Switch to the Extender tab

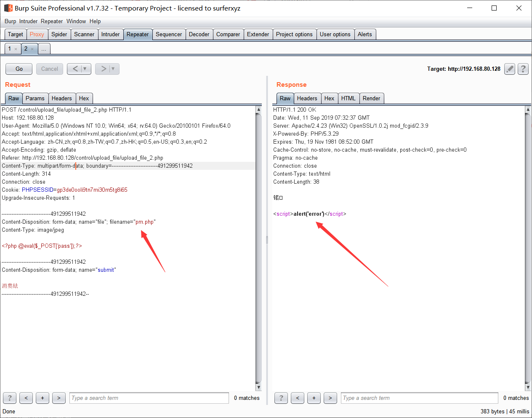(258, 35)
